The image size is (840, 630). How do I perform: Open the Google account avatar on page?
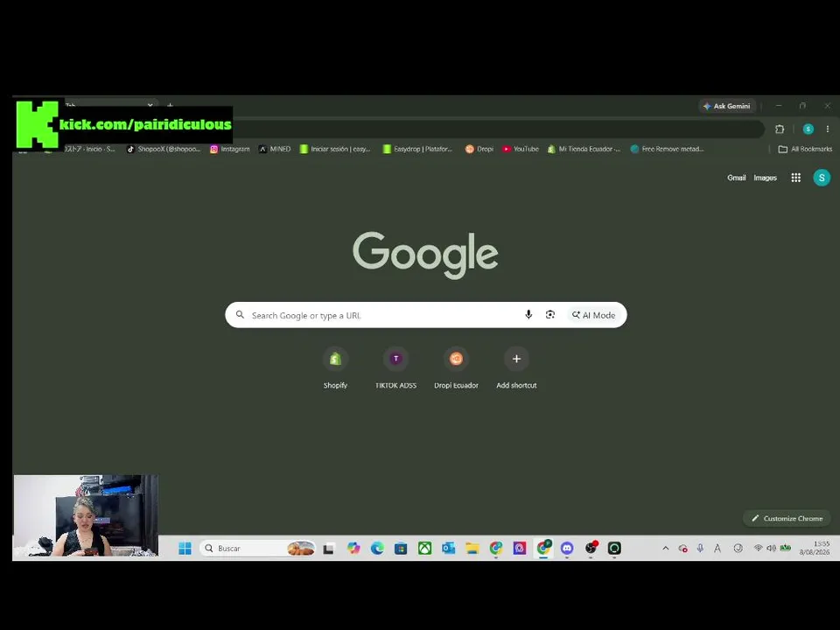point(822,178)
